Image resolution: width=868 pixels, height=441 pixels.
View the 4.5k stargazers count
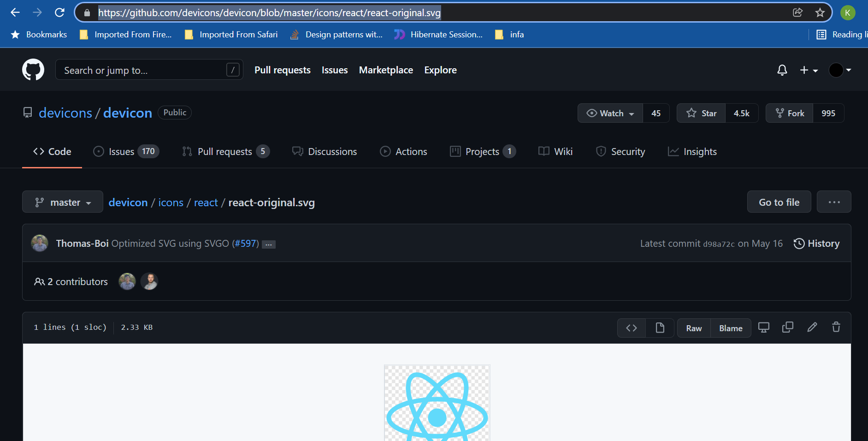click(x=742, y=113)
